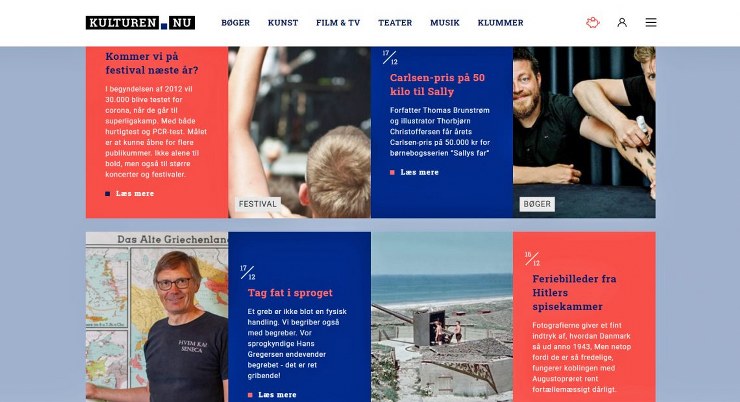Open the hamburger menu icon
Image resolution: width=740 pixels, height=402 pixels.
[x=651, y=22]
